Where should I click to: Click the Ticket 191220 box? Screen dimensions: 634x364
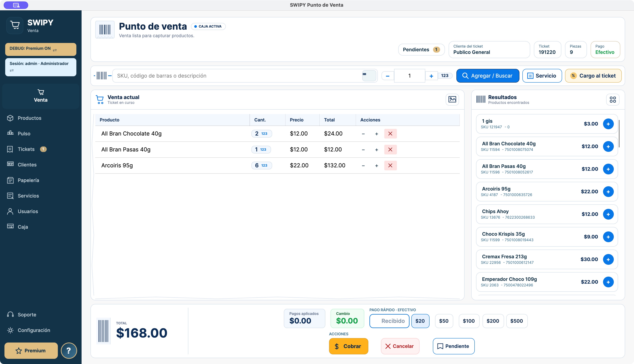(547, 49)
